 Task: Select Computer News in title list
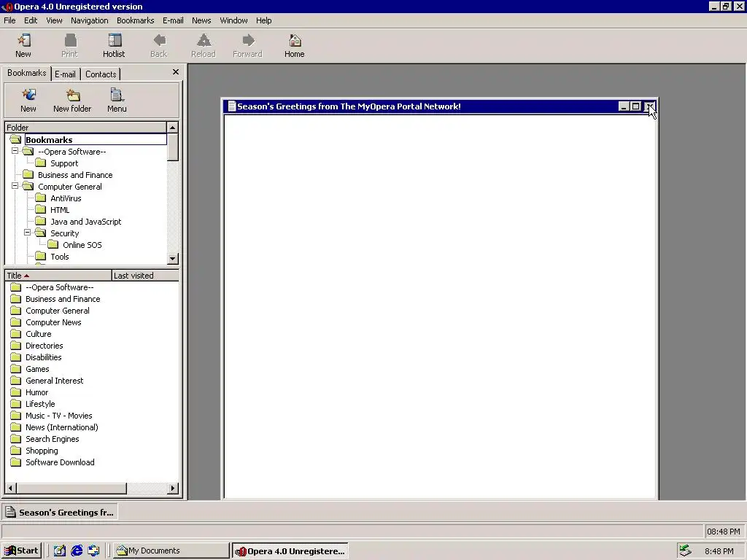coord(53,322)
